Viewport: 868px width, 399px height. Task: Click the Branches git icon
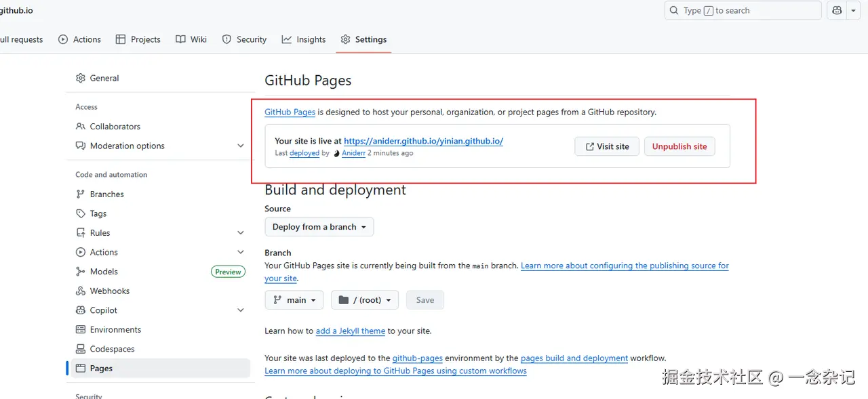coord(81,194)
